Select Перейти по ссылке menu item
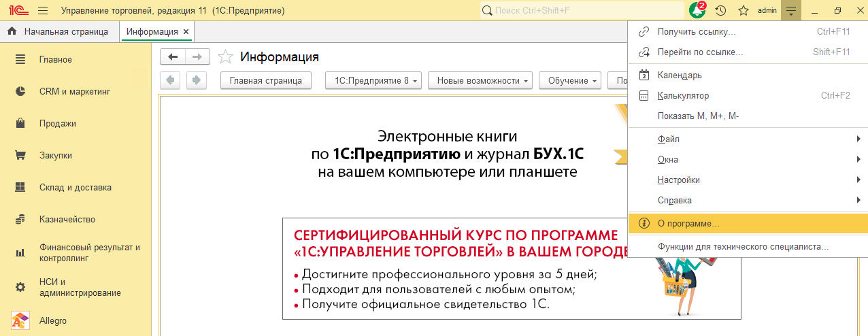This screenshot has height=336, width=868. 748,52
